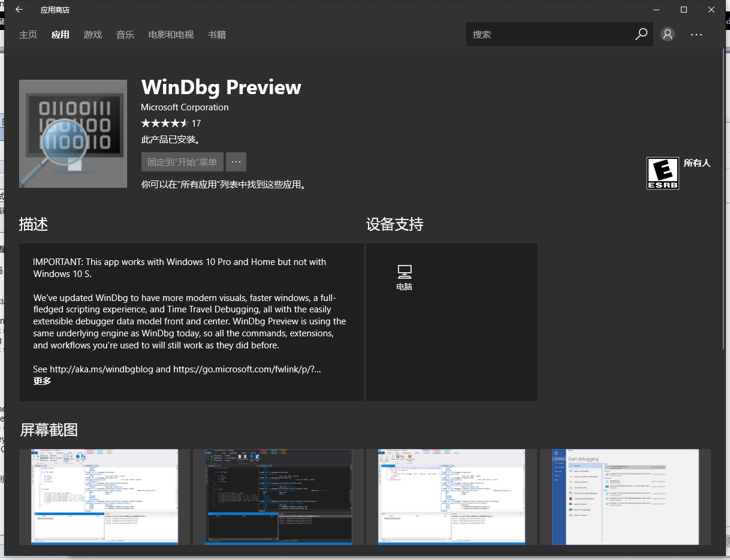Focus the 搜索 input field
Viewport: 730px width, 560px height.
(x=548, y=35)
